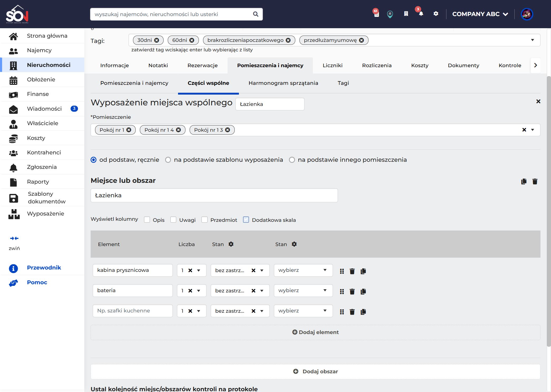
Task: Switch to the Liczniki tab
Action: pos(332,65)
